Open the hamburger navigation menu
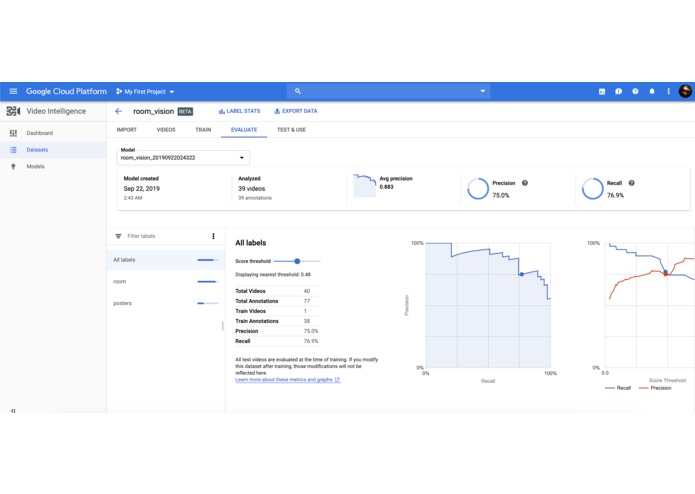The width and height of the screenshot is (695, 494). (x=13, y=91)
